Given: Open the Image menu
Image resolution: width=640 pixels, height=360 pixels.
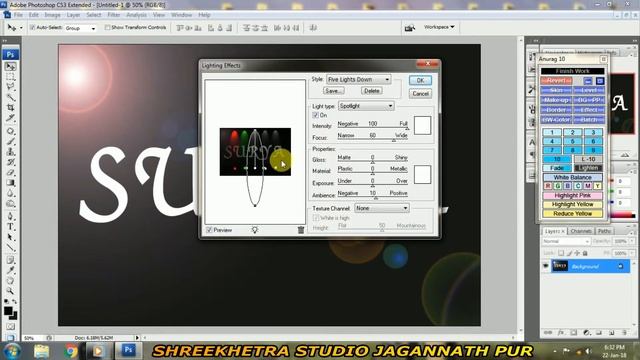Looking at the screenshot, I should click(52, 15).
